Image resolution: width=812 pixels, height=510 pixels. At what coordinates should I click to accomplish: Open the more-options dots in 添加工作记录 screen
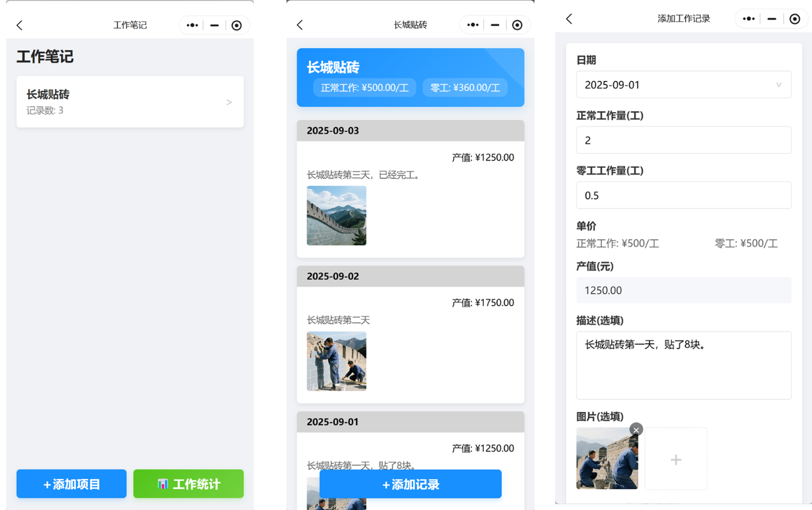749,19
